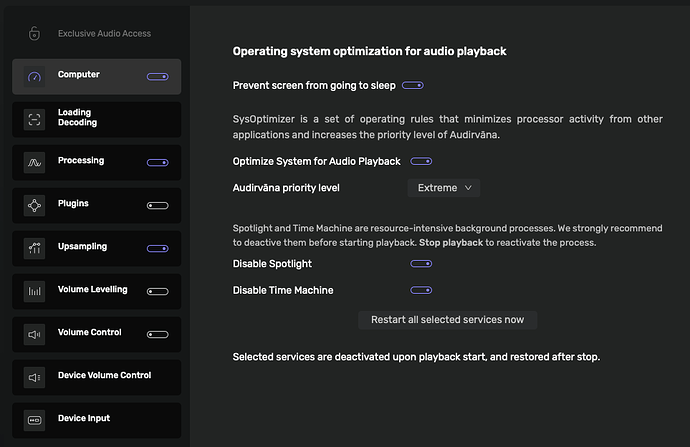The height and width of the screenshot is (447, 690).
Task: Click the Computer speedometer icon
Action: coord(34,77)
